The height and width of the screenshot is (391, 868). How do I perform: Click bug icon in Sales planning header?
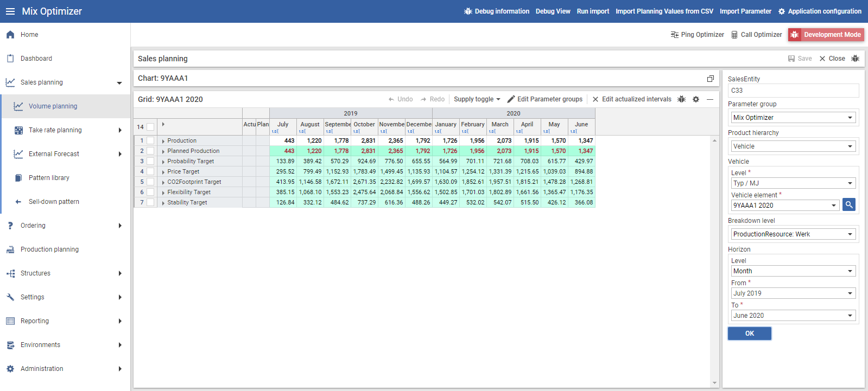(856, 59)
